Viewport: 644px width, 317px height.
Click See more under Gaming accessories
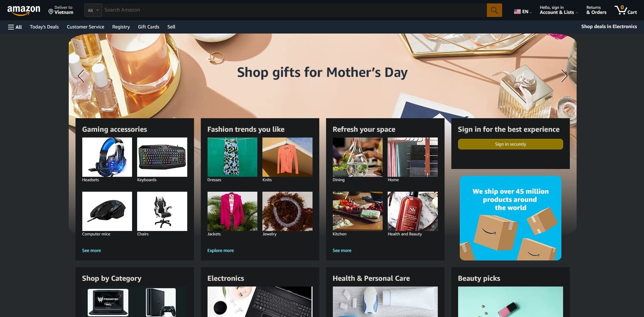(91, 251)
